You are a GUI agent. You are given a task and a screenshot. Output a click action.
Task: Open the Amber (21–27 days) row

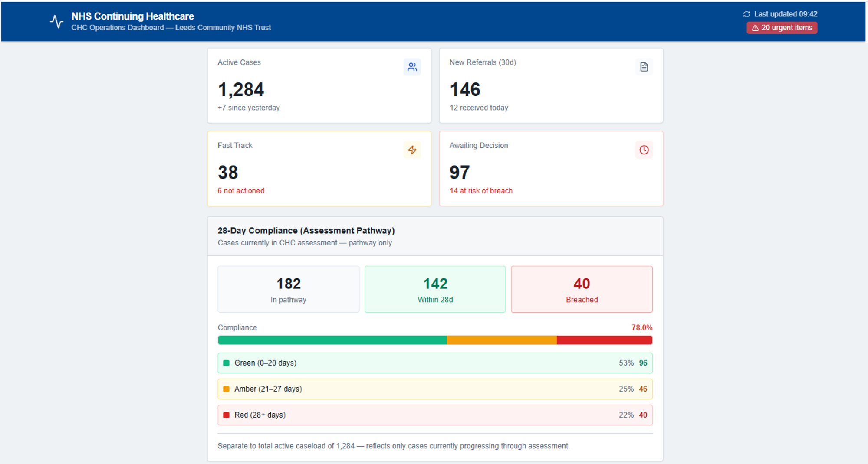[x=435, y=389]
